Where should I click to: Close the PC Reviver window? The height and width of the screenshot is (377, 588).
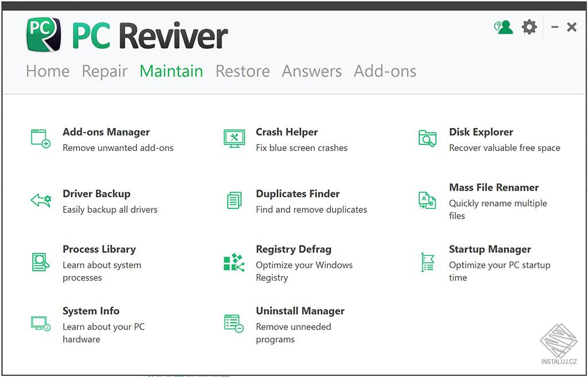point(572,27)
